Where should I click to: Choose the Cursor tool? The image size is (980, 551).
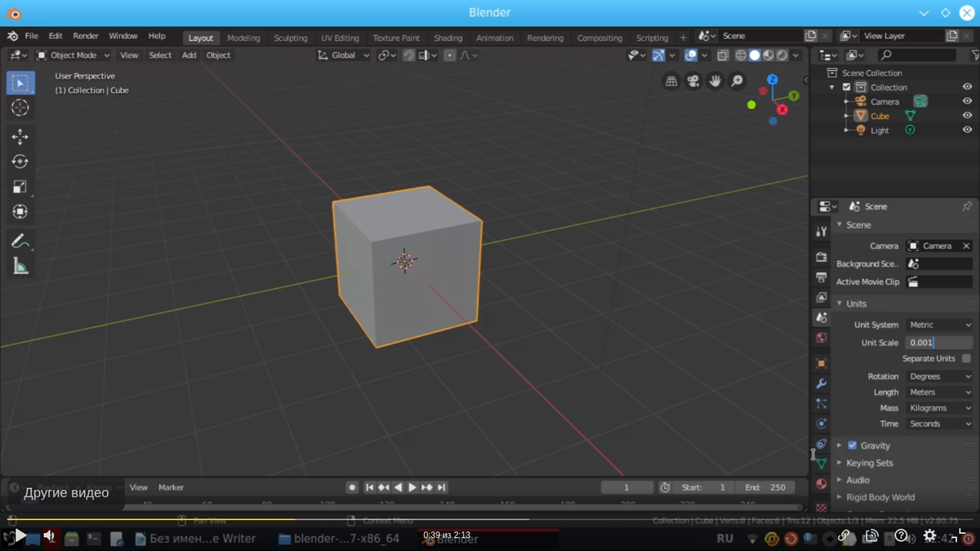[x=20, y=108]
